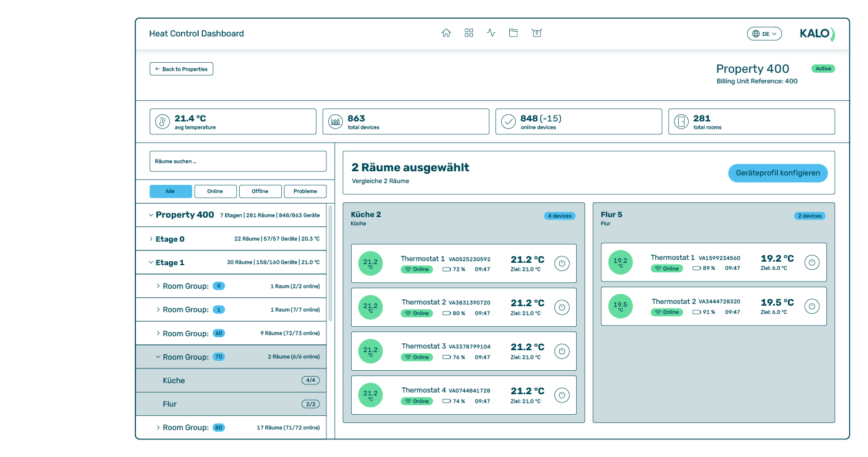
Task: Toggle power for Küche 2 Thermostat 3
Action: click(x=561, y=351)
